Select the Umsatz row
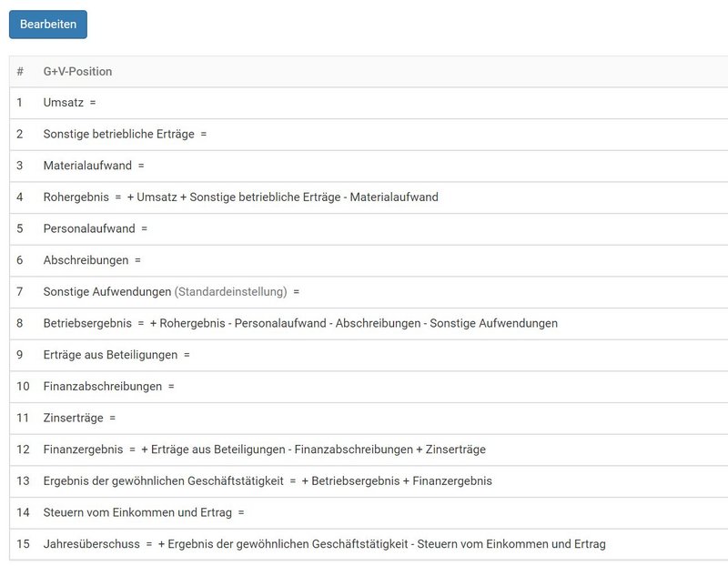The image size is (728, 566). 69,103
